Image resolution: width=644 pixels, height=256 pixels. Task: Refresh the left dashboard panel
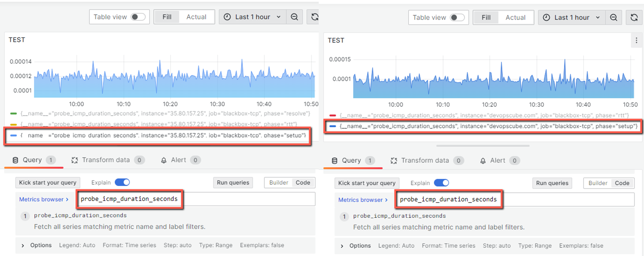(314, 17)
